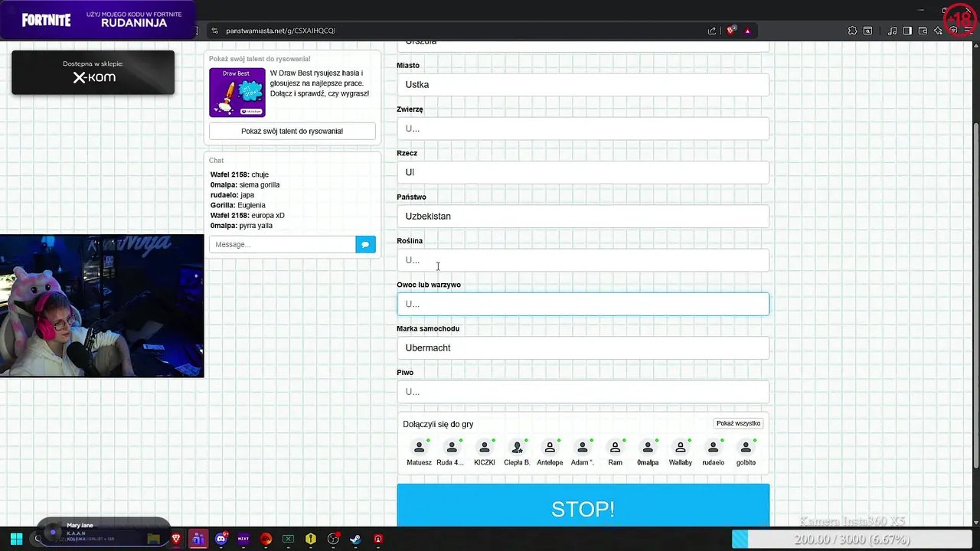Open Brave Shields lion icon
Image resolution: width=980 pixels, height=551 pixels.
click(x=730, y=31)
